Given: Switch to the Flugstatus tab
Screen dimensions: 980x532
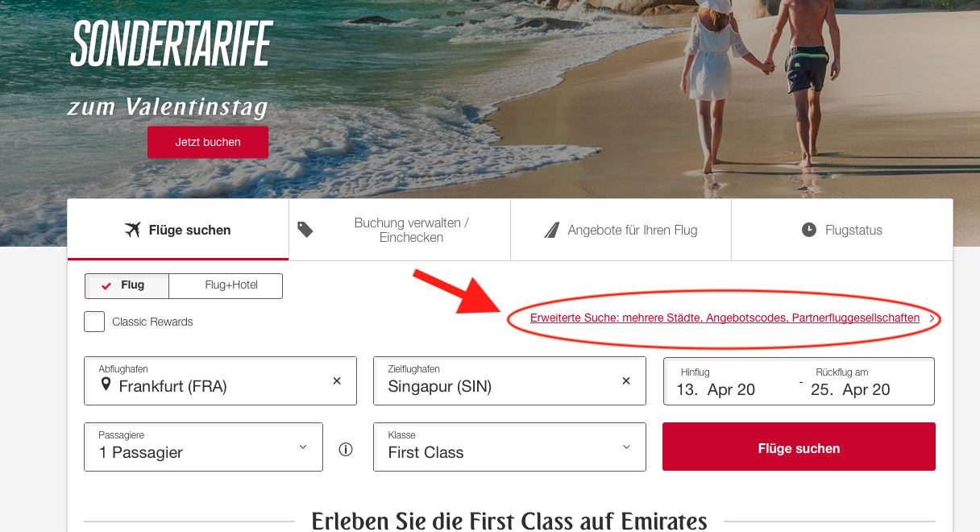Looking at the screenshot, I should (x=842, y=230).
